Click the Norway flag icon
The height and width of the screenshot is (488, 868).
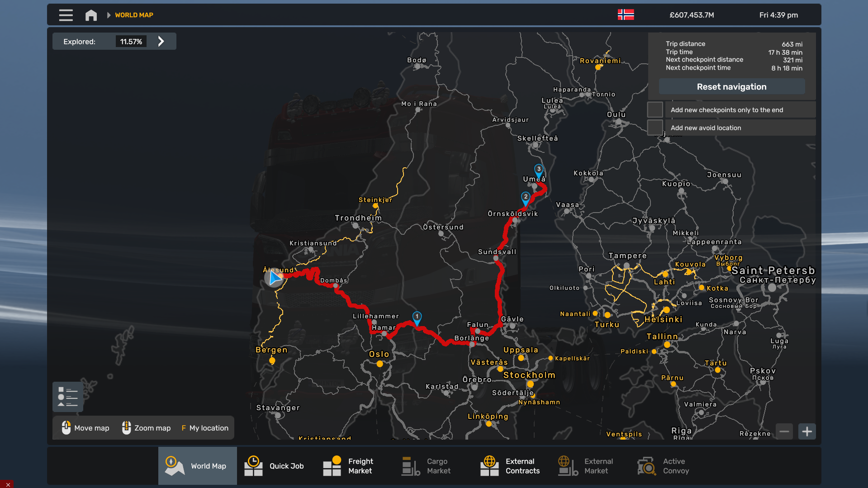pos(626,15)
